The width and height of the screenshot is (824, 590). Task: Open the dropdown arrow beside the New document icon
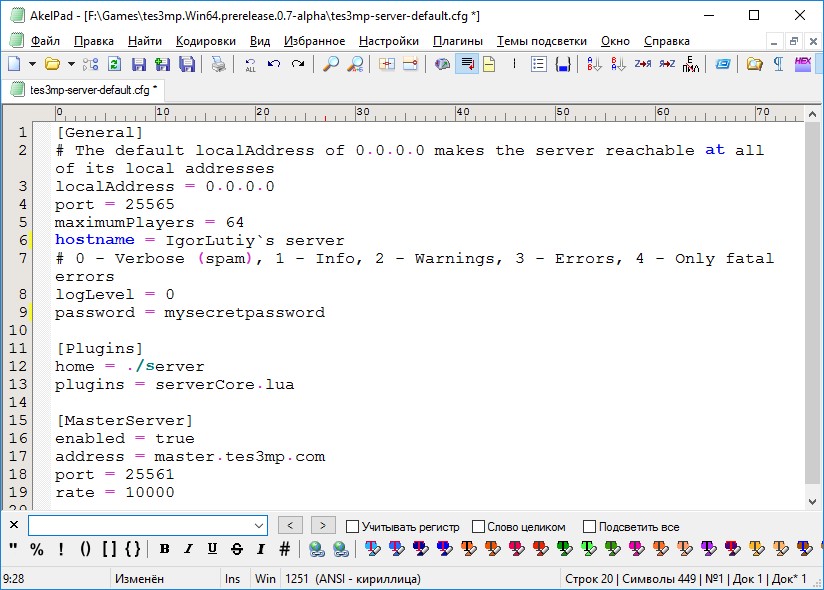point(32,64)
